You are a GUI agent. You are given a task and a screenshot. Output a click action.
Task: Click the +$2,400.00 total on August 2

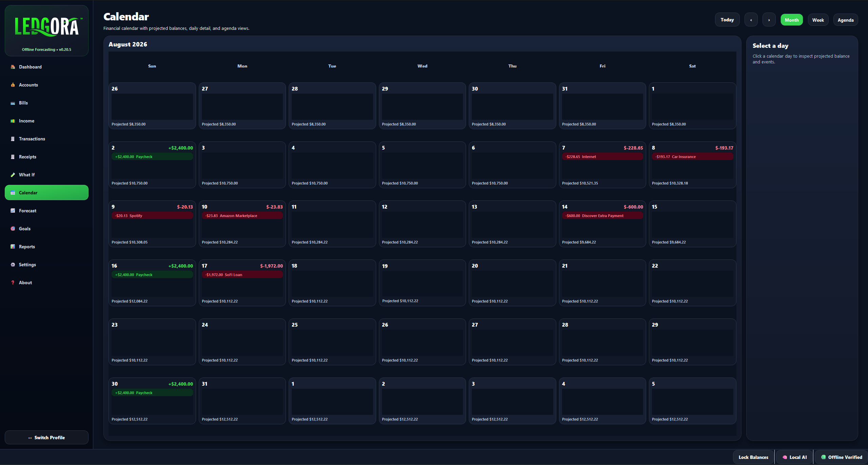[x=180, y=148]
